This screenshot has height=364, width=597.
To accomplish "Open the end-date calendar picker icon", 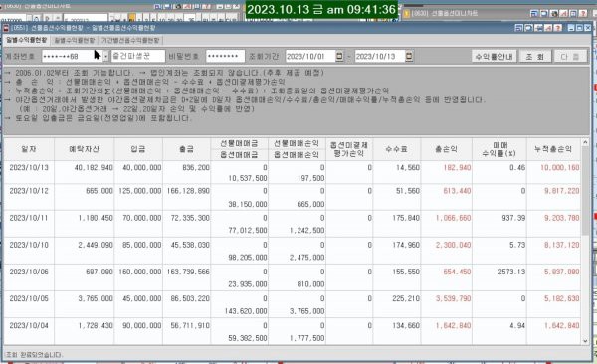I will (409, 56).
